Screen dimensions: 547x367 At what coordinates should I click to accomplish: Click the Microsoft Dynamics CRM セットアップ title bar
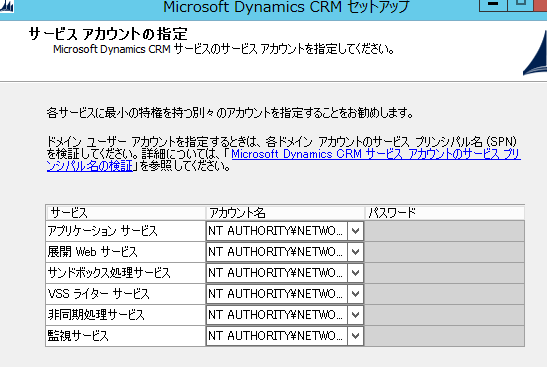tap(286, 7)
